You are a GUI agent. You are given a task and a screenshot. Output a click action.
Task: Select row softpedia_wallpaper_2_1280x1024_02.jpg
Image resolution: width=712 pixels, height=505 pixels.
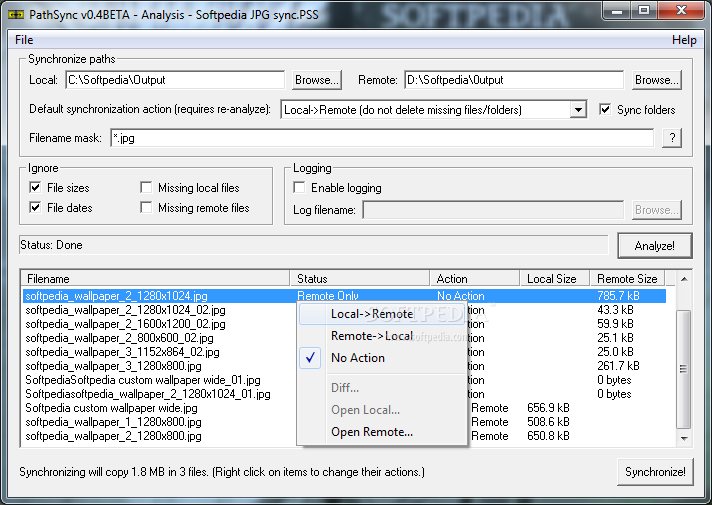tap(344, 310)
